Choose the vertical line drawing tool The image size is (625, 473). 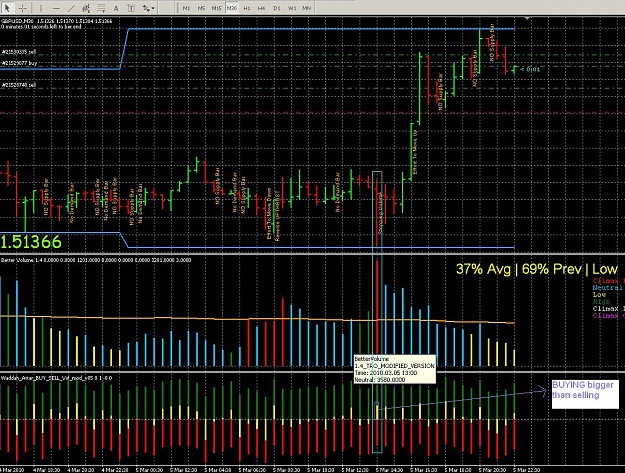click(x=41, y=8)
